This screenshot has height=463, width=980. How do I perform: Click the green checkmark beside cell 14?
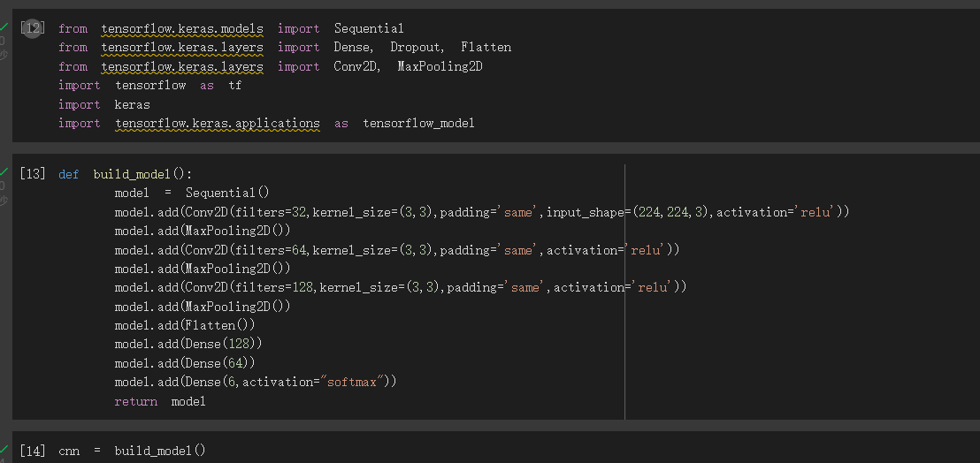[4, 449]
